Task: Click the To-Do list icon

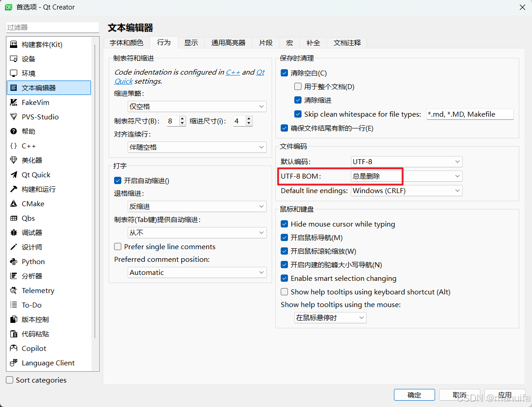Action: point(14,305)
